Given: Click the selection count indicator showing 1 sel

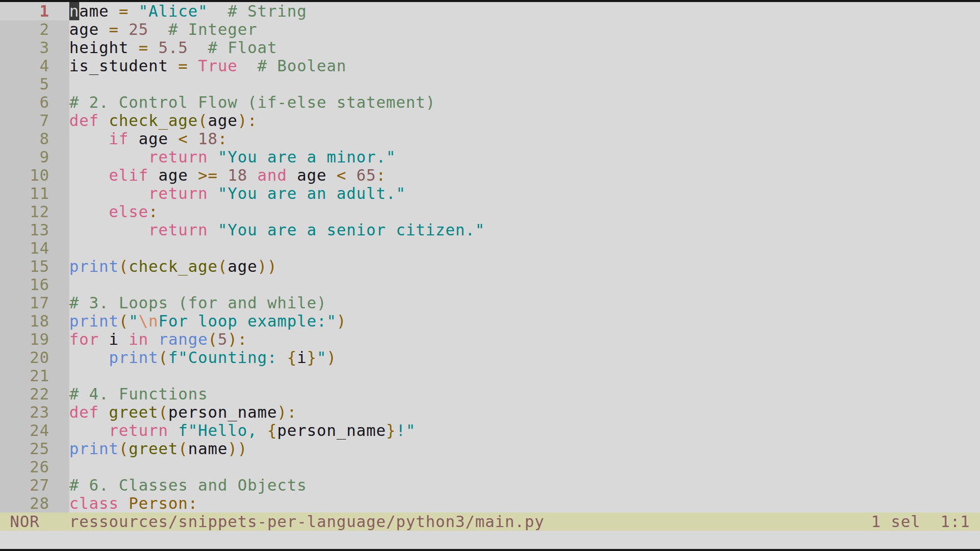Looking at the screenshot, I should 896,521.
